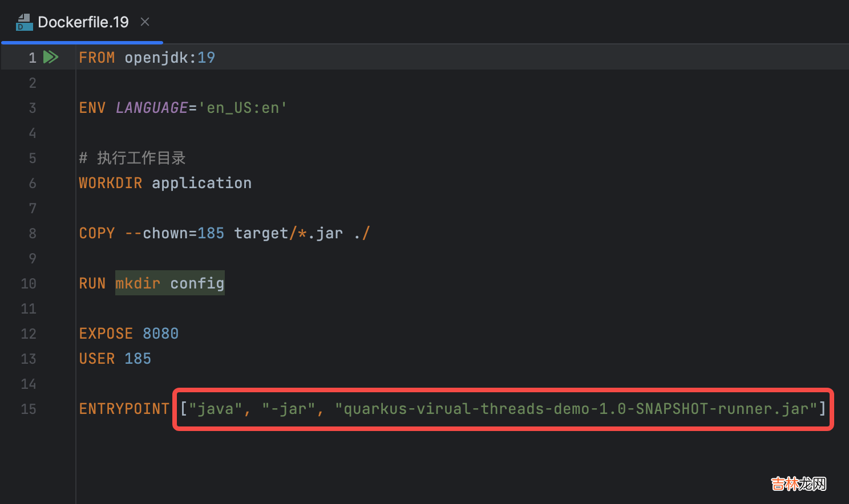Click the 'en_US:en' string value
Image resolution: width=849 pixels, height=504 pixels.
[x=242, y=108]
